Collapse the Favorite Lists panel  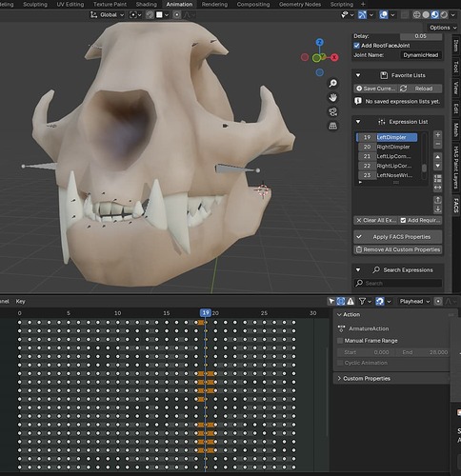pyautogui.click(x=358, y=75)
